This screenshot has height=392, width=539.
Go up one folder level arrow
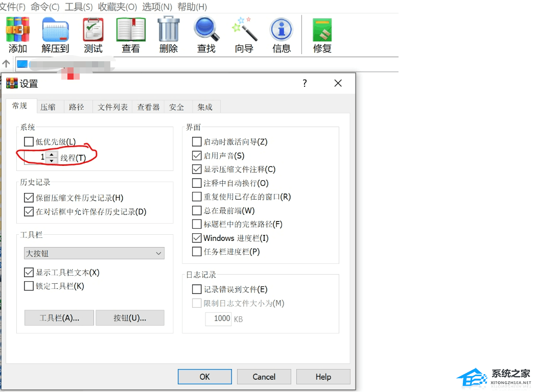coord(6,64)
